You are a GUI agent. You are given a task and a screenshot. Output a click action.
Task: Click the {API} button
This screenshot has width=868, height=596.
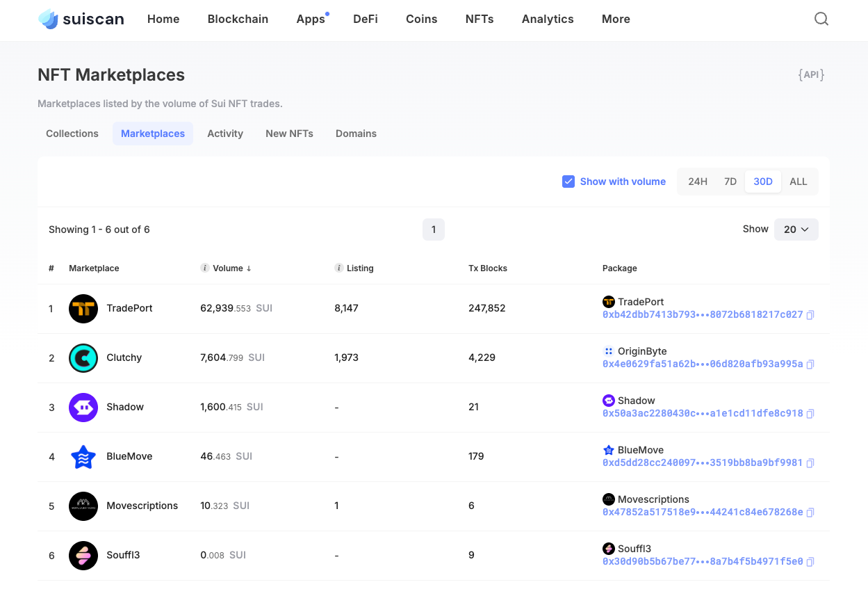tap(811, 74)
